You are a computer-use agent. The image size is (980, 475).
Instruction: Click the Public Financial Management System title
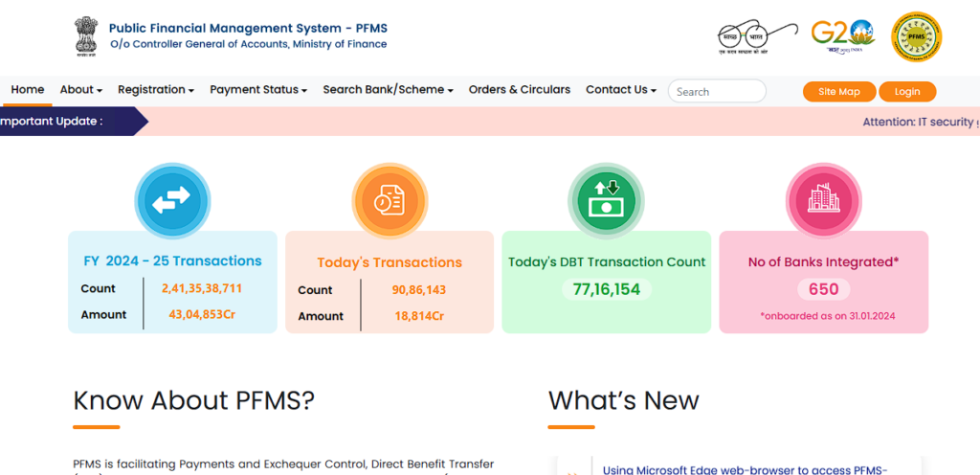(x=248, y=28)
